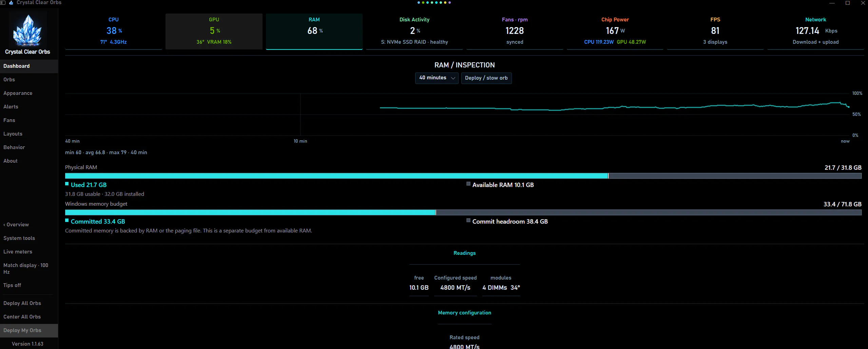Click the 10 min marker on RAM graph
The width and height of the screenshot is (868, 349).
pos(300,141)
